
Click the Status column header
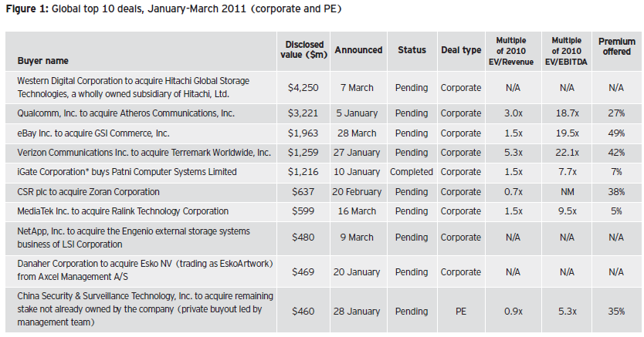coord(412,50)
